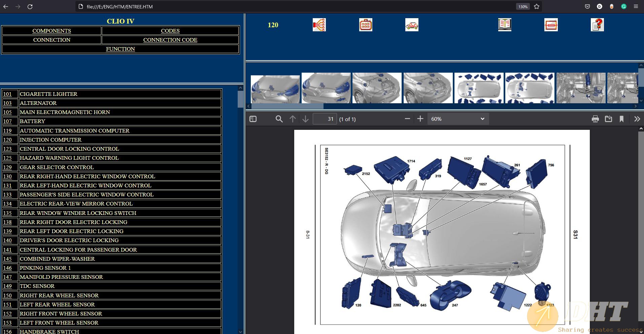Viewport: 644px width, 334px height.
Task: Open component 105 horn link
Action: point(7,112)
